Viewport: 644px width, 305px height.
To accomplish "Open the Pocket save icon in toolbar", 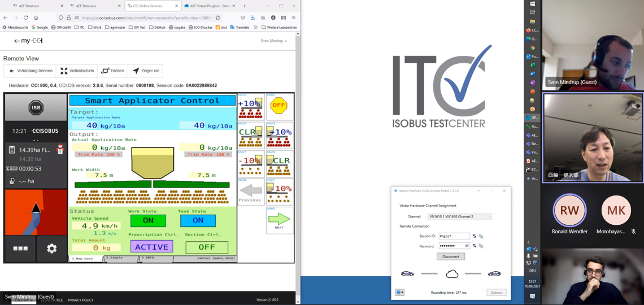I will (242, 18).
